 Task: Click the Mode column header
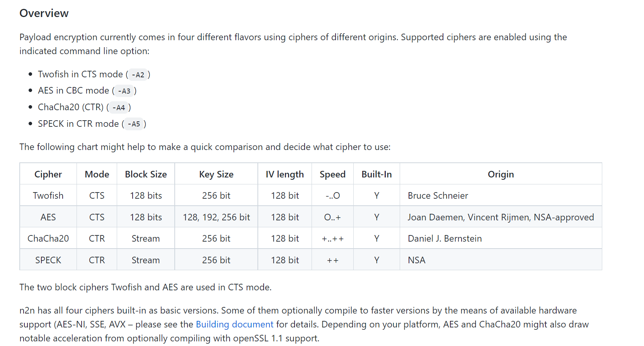tap(97, 174)
